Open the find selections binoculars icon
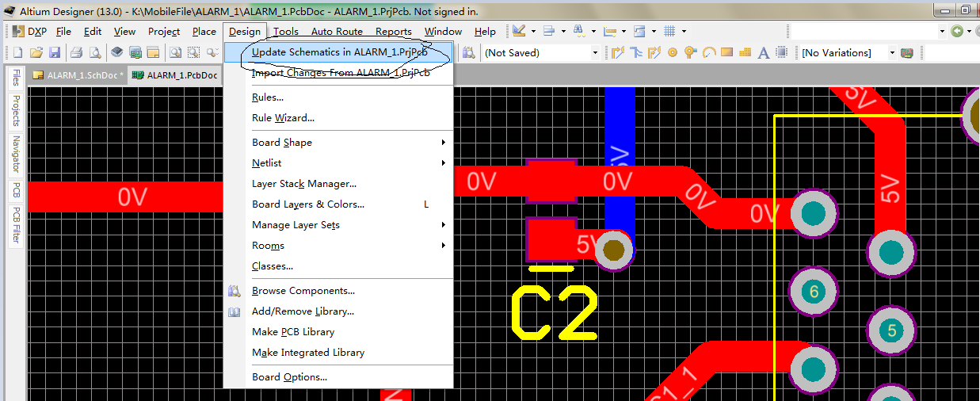The width and height of the screenshot is (980, 401). tap(579, 31)
